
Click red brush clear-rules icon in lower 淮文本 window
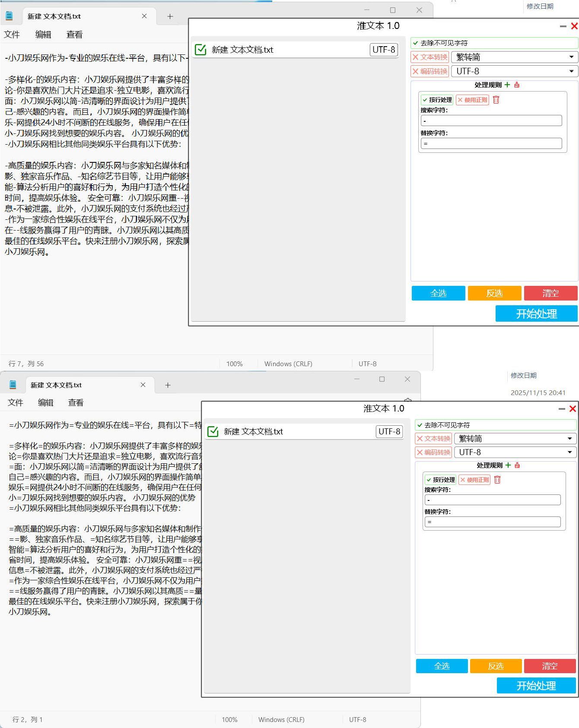(517, 465)
